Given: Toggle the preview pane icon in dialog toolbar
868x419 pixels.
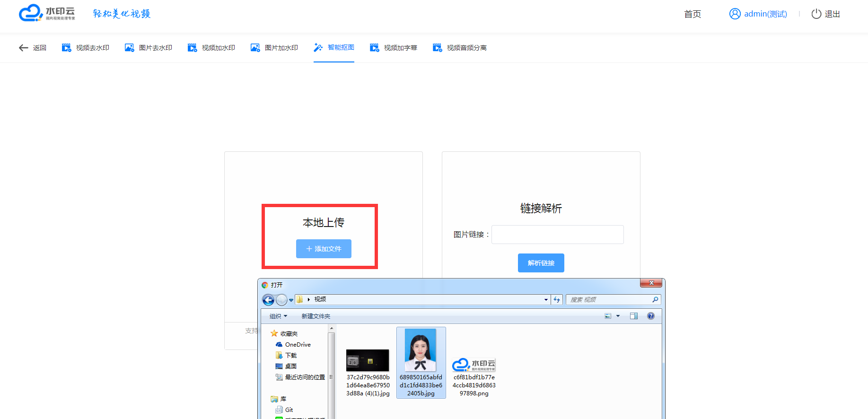Looking at the screenshot, I should click(x=634, y=316).
